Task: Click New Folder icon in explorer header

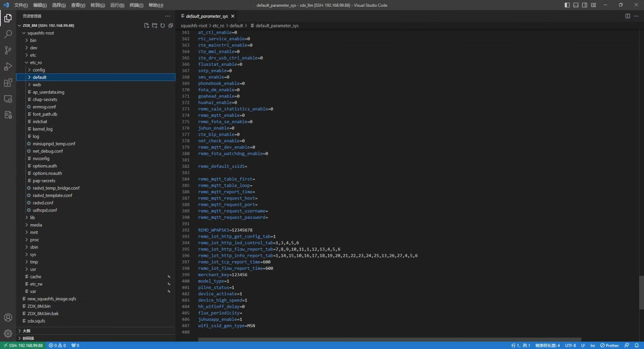Action: [x=154, y=26]
